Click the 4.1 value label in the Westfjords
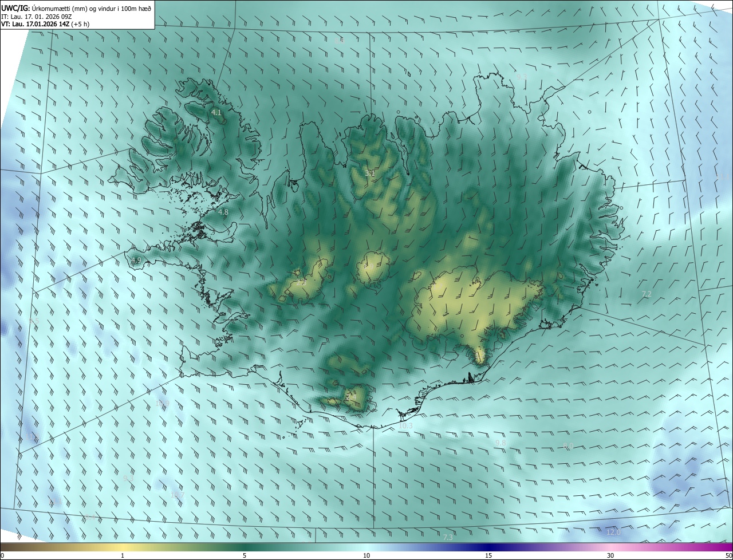The width and height of the screenshot is (733, 560). pyautogui.click(x=216, y=113)
